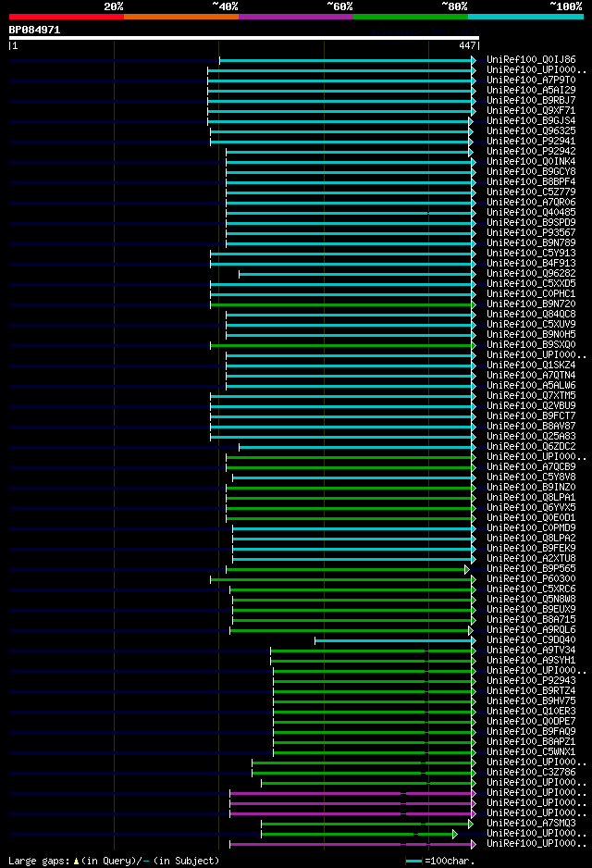The width and height of the screenshot is (592, 868).
Task: Click the purple ~60% legend color segment
Action: tap(296, 17)
